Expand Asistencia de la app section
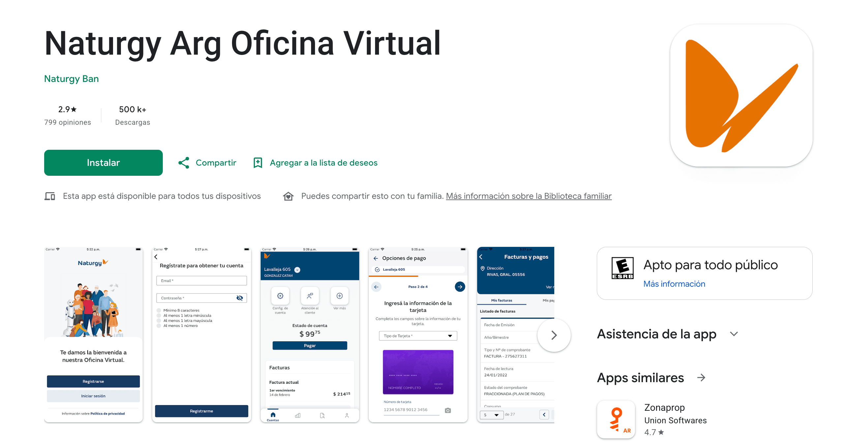868x445 pixels. [x=734, y=334]
